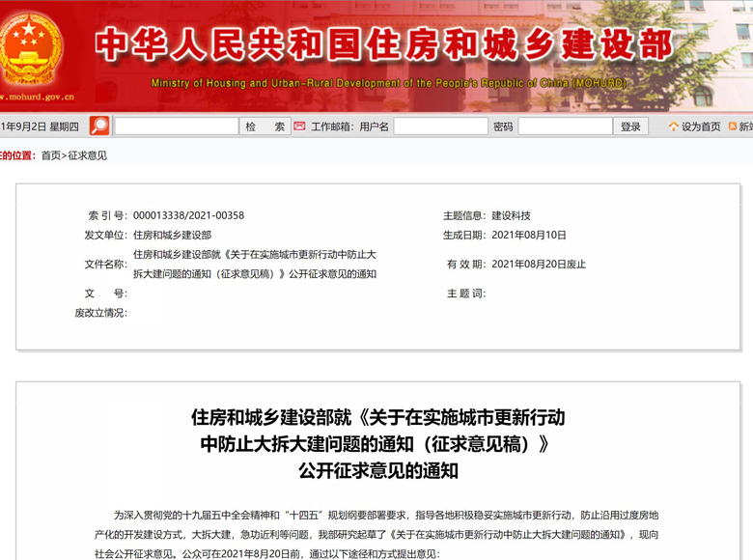This screenshot has height=560, width=753.
Task: Click the 登录 login button
Action: 630,126
